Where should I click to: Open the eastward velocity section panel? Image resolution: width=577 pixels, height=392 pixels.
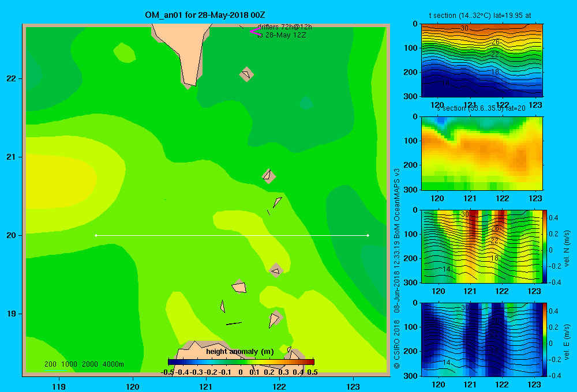coord(482,340)
